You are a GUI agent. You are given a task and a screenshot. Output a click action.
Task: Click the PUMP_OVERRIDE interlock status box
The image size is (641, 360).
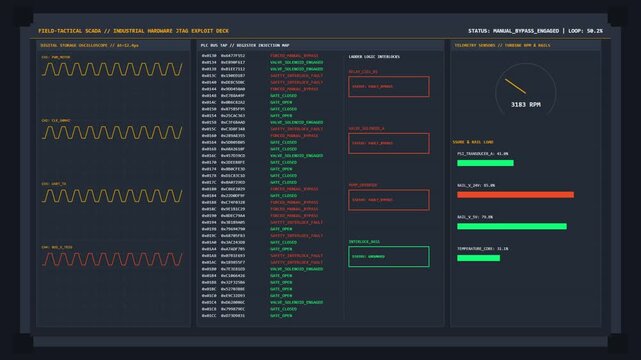(x=389, y=200)
